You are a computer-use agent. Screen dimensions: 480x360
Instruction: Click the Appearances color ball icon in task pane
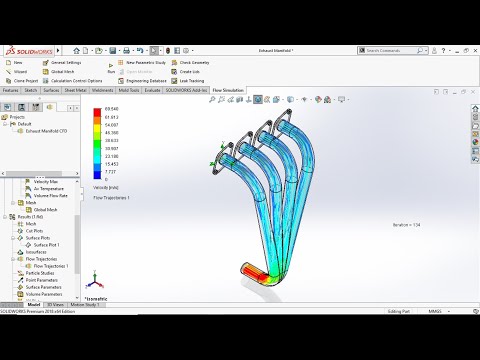point(475,142)
